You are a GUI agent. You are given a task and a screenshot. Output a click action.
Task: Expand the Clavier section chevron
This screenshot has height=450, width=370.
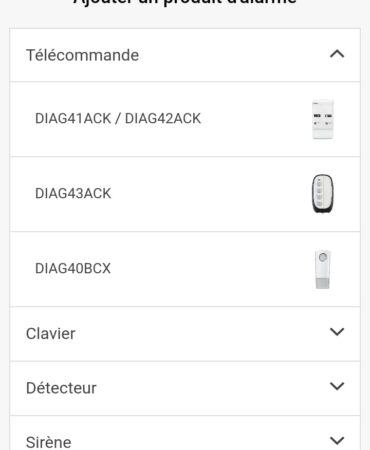click(x=337, y=332)
